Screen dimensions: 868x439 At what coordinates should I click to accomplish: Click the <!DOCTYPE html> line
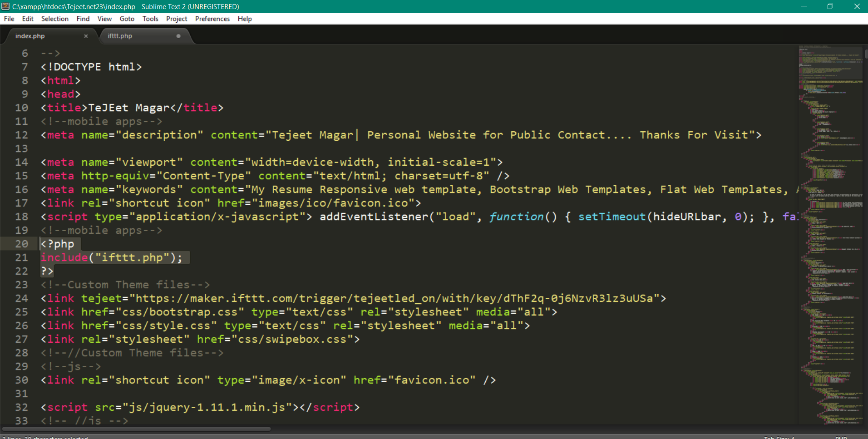pyautogui.click(x=91, y=67)
